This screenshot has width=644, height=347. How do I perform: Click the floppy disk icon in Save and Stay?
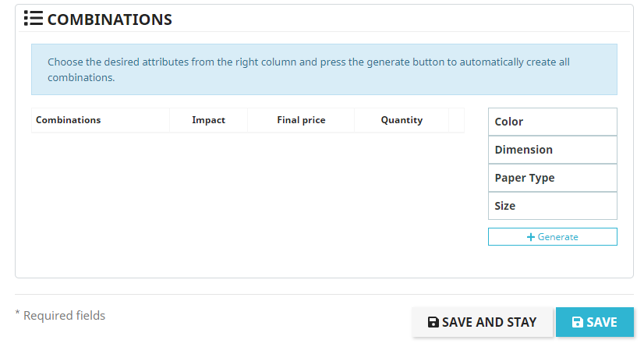pos(433,322)
